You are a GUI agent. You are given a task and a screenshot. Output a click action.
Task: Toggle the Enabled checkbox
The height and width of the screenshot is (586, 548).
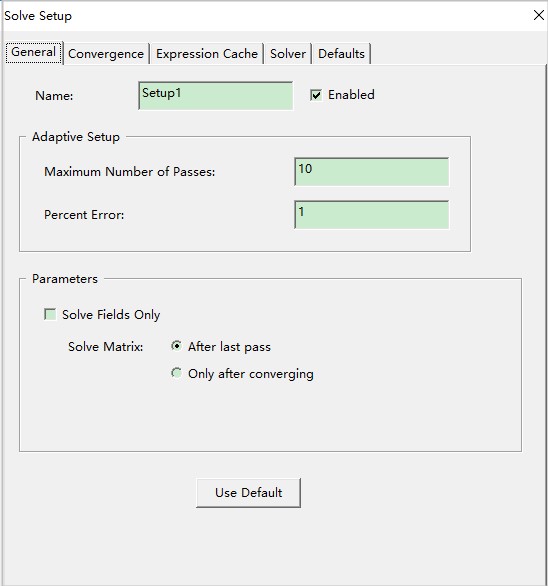316,95
